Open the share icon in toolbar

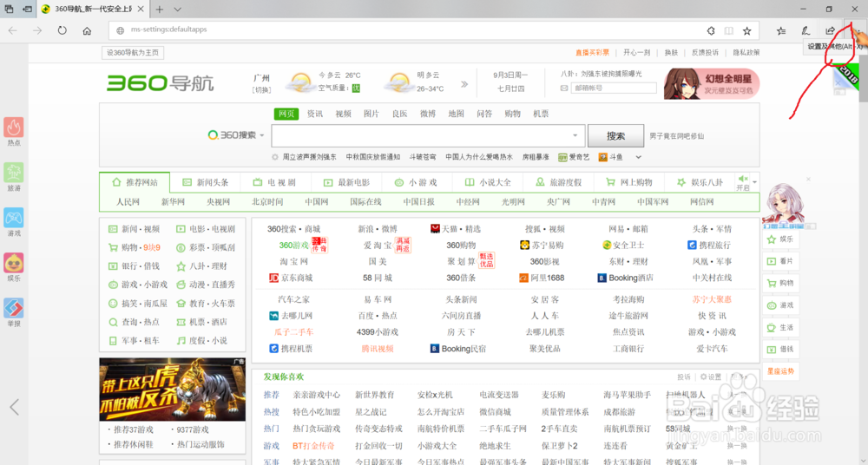830,31
